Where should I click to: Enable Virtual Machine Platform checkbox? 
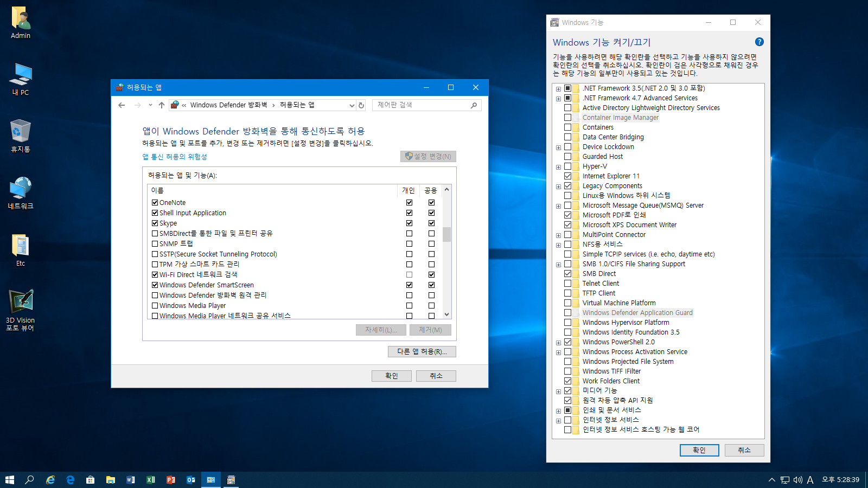point(567,303)
